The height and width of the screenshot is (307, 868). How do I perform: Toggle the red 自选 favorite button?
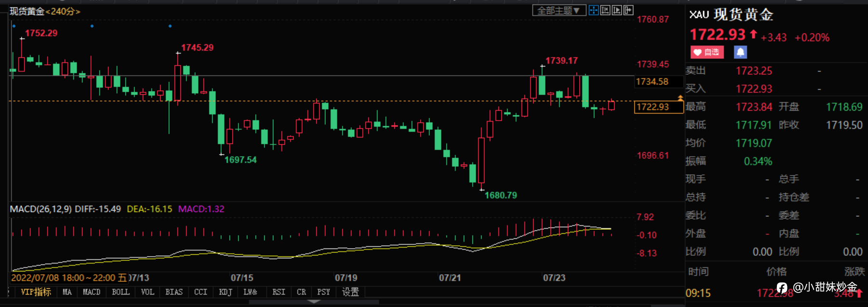click(x=707, y=52)
